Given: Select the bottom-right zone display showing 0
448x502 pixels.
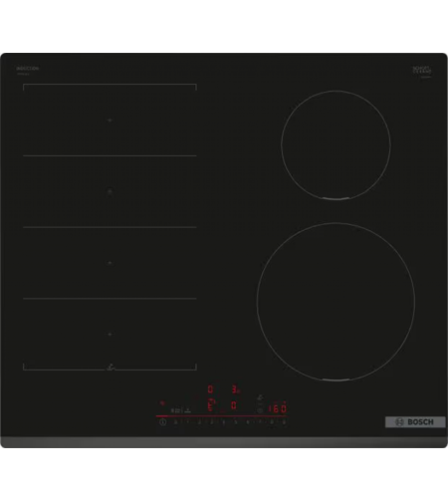Looking at the screenshot, I should tap(234, 405).
